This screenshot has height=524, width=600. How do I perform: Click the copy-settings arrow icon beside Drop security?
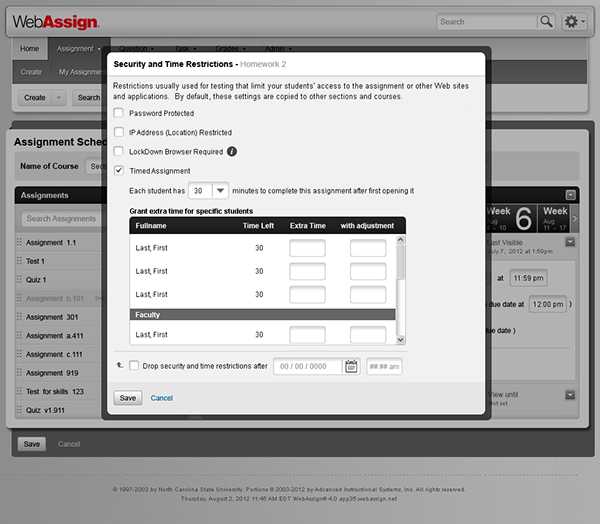click(x=120, y=366)
